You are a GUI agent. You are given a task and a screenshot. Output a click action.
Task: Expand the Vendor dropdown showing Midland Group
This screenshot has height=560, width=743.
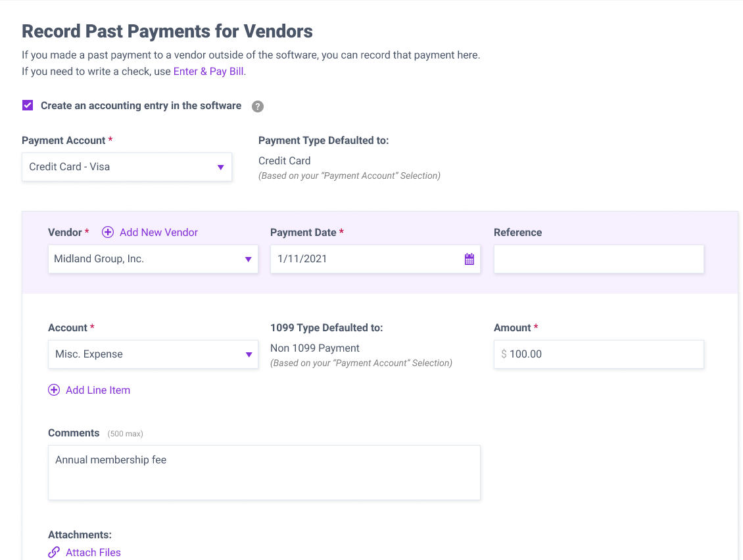pos(153,259)
